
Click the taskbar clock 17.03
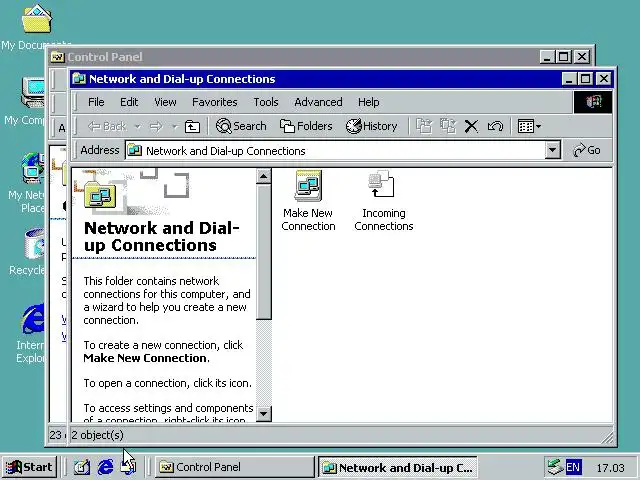click(x=611, y=468)
